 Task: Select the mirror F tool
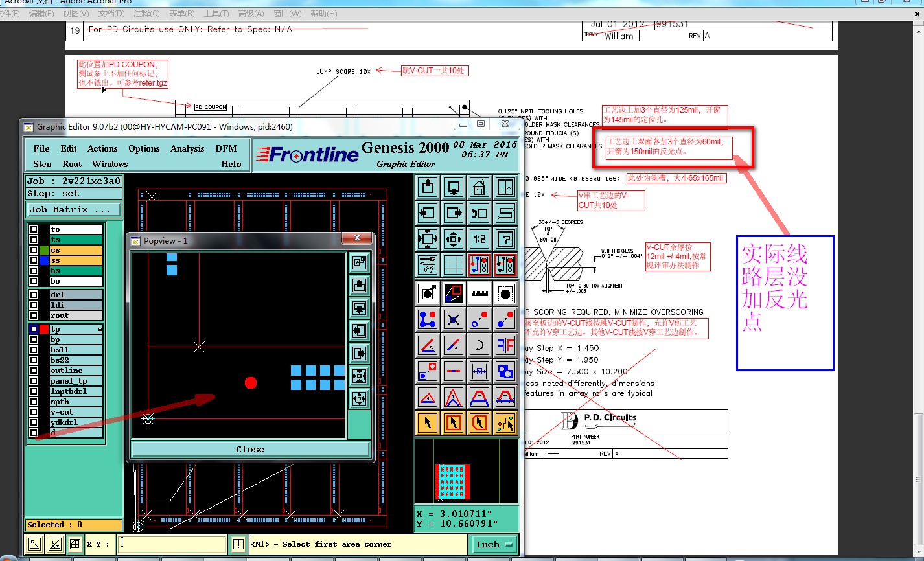(505, 345)
